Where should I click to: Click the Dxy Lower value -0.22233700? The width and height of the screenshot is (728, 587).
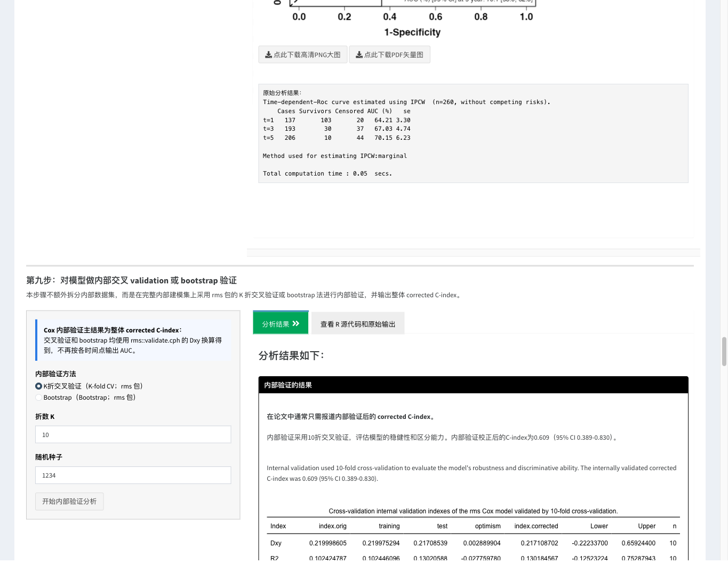coord(590,543)
